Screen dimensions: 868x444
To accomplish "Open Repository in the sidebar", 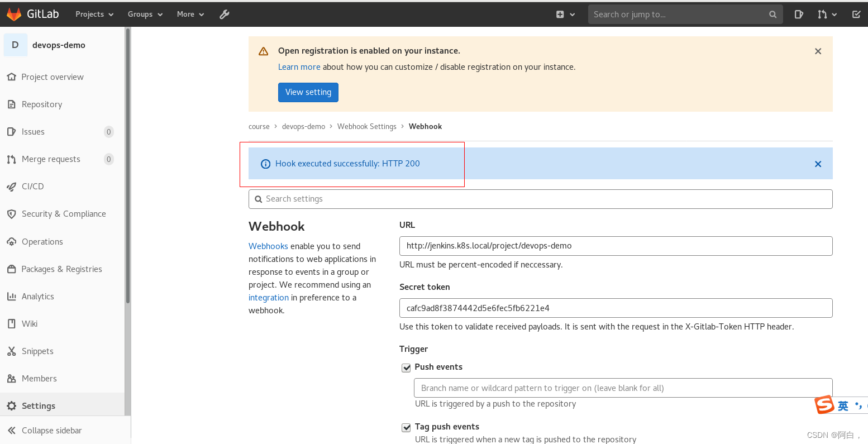I will 42,104.
